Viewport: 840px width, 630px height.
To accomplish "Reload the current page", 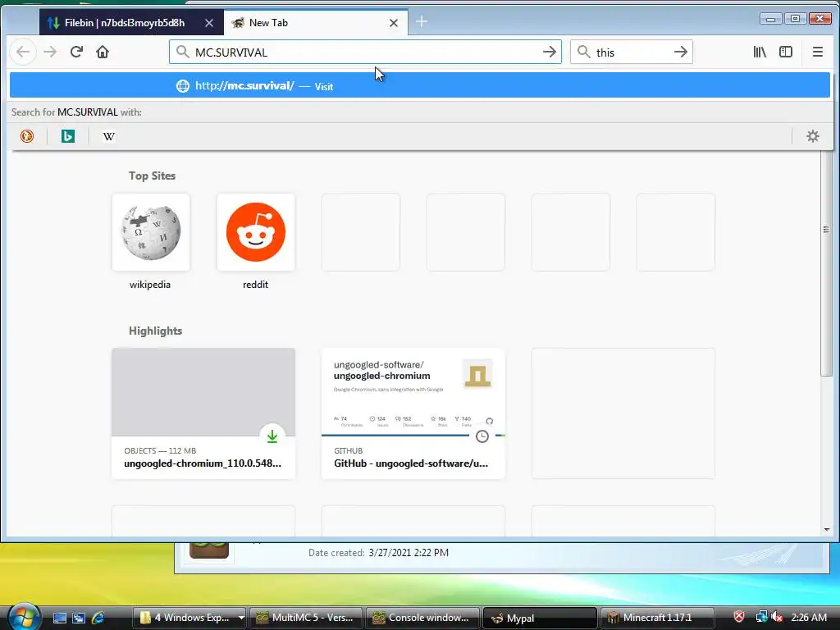I will pos(76,52).
